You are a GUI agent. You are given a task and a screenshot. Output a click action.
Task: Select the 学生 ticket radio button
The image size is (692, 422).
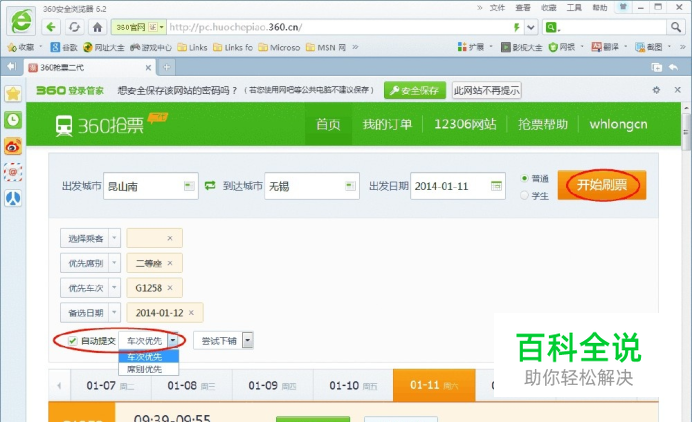[524, 195]
